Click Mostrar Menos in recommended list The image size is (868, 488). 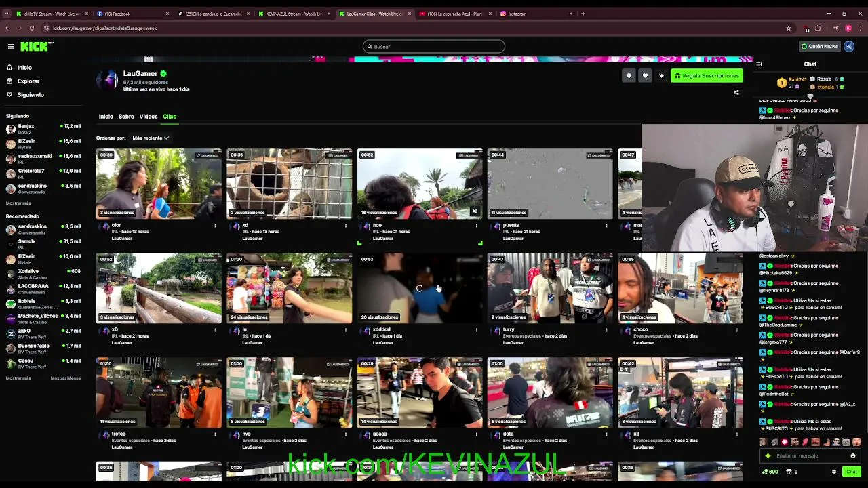click(65, 378)
